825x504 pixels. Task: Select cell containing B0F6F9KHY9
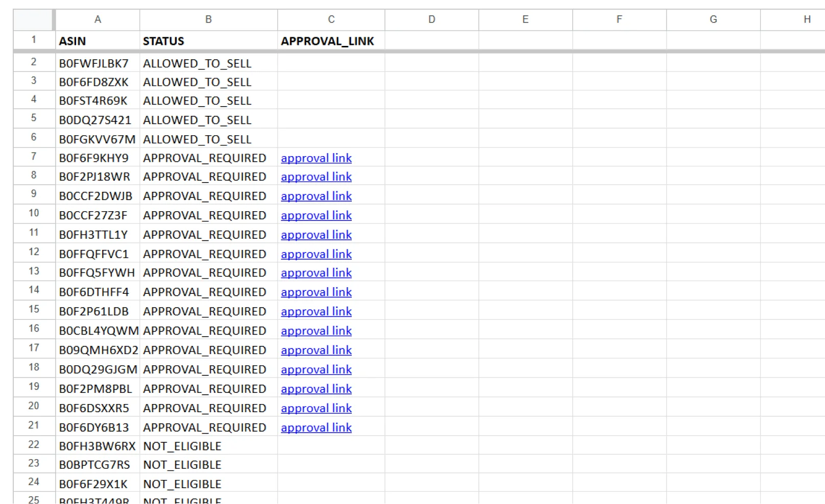(98, 158)
